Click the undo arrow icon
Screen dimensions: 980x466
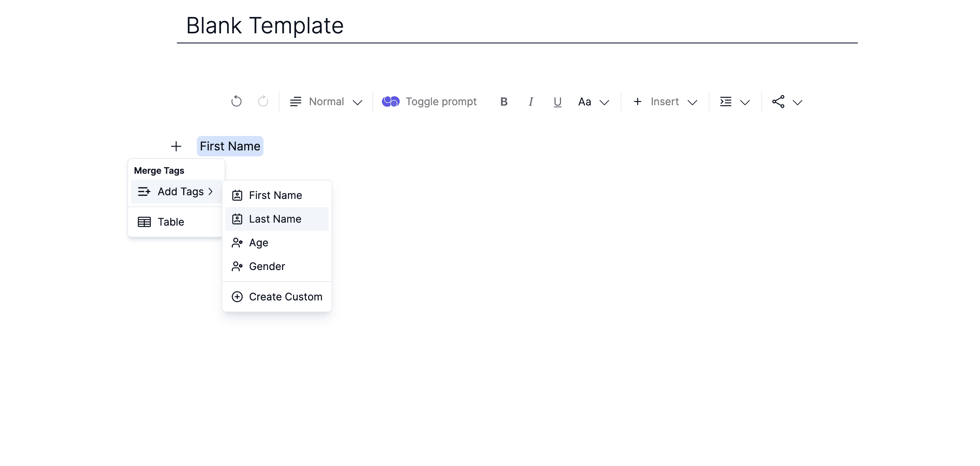[236, 101]
